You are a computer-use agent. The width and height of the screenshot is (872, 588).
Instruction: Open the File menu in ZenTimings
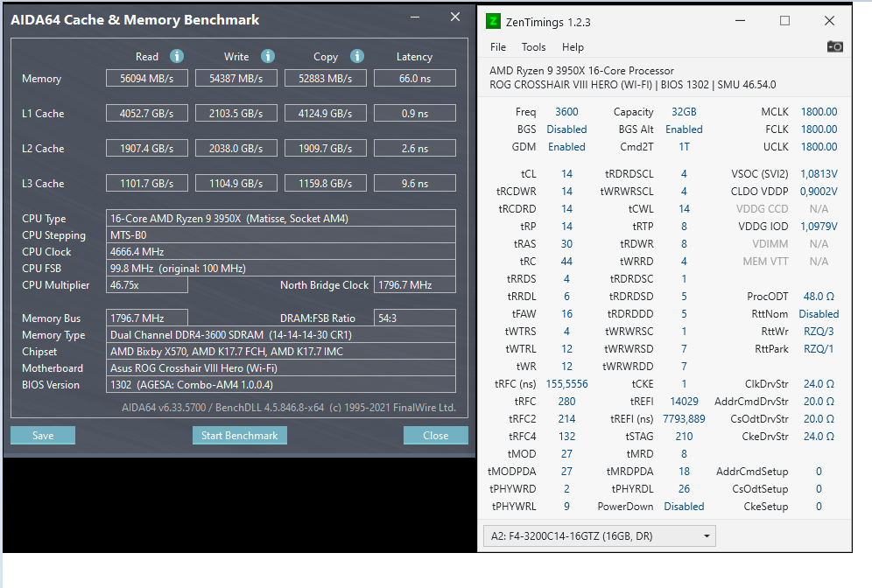[498, 47]
